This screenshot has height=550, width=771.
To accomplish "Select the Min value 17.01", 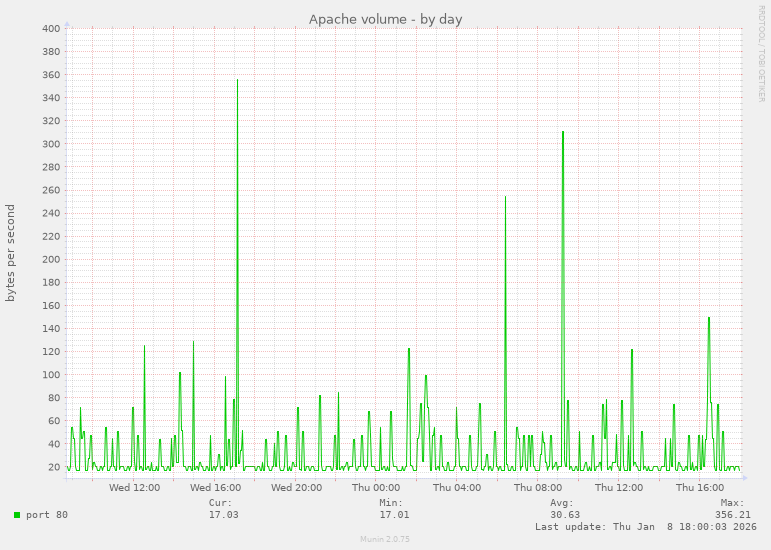I will coord(394,515).
